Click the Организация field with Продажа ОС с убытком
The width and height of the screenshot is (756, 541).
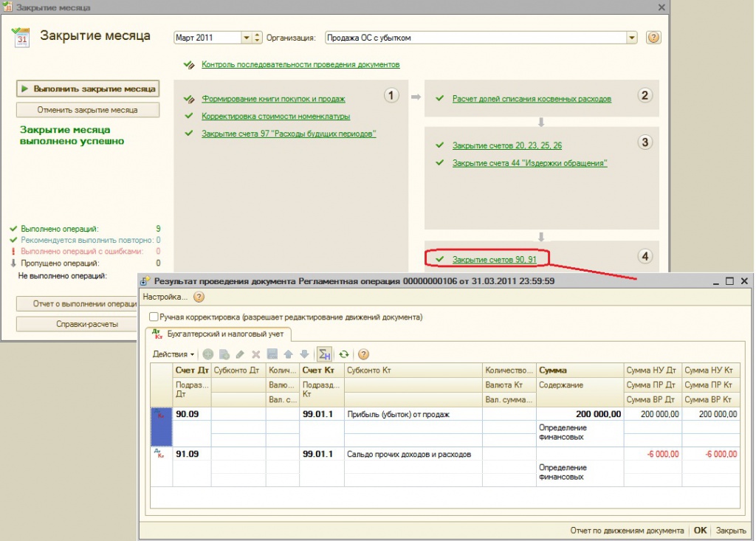pyautogui.click(x=476, y=38)
